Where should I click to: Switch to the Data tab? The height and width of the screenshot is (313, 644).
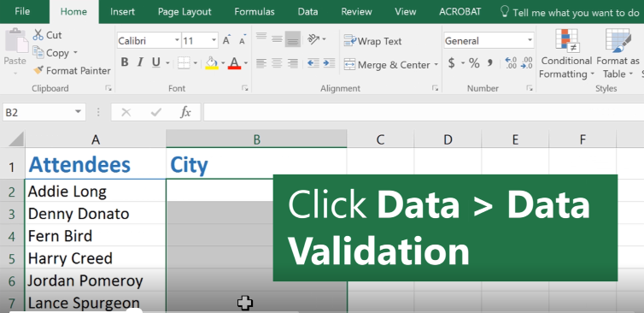pos(307,11)
